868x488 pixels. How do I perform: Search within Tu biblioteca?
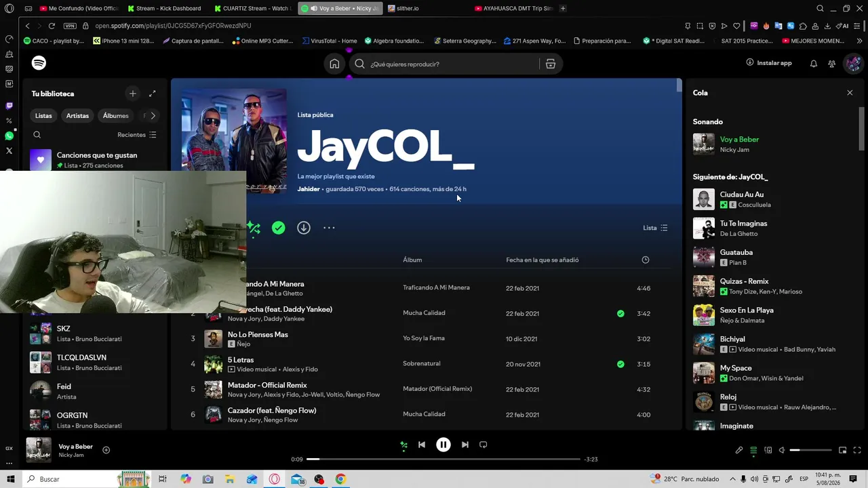(x=37, y=135)
